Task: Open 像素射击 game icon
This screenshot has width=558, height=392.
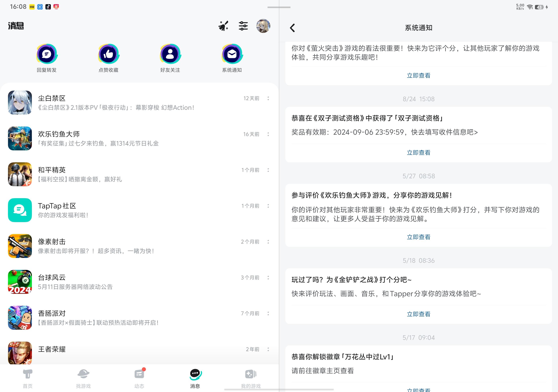Action: pyautogui.click(x=20, y=246)
